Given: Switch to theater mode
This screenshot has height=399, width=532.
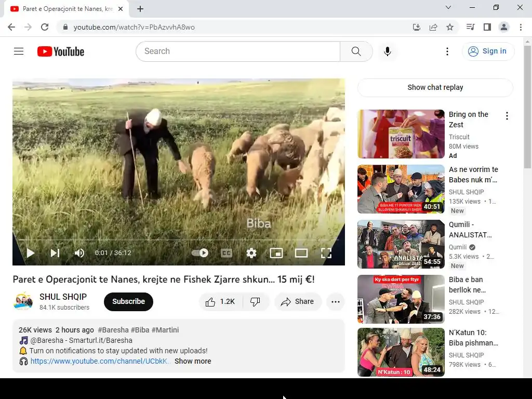Looking at the screenshot, I should point(301,253).
